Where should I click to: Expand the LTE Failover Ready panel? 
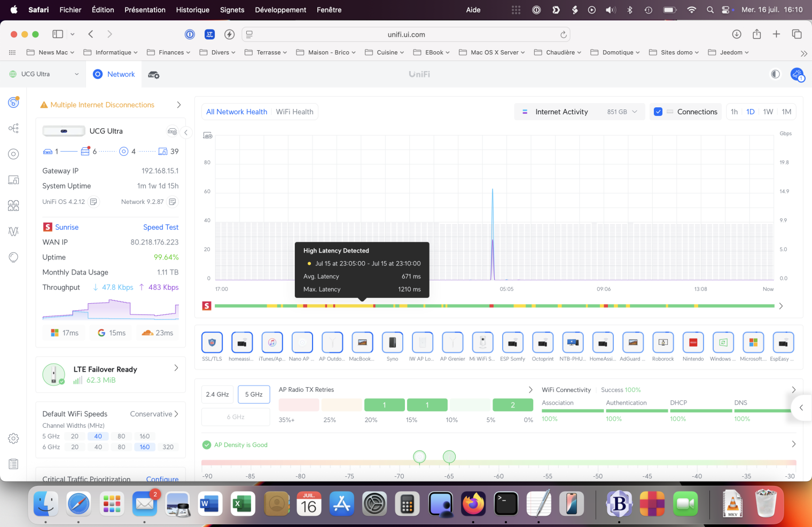click(176, 368)
